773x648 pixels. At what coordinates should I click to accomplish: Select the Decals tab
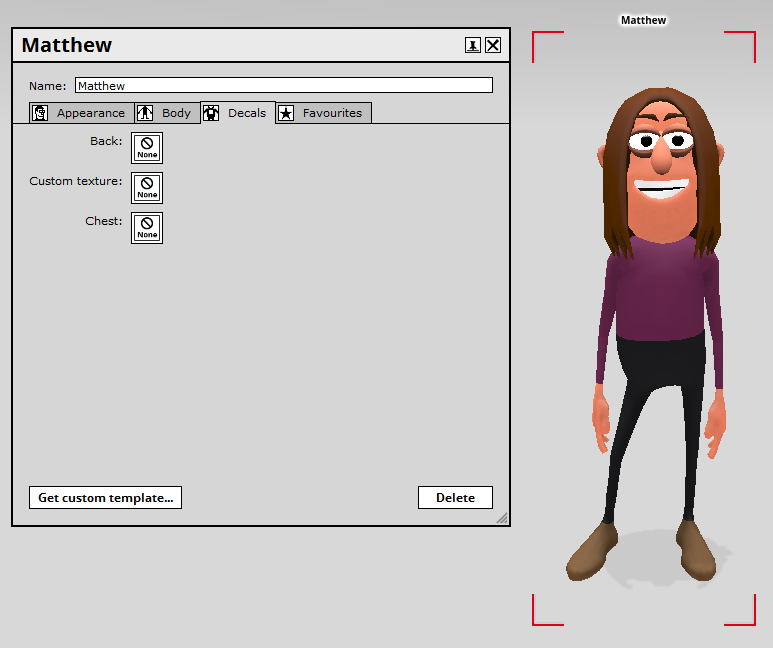pos(238,113)
